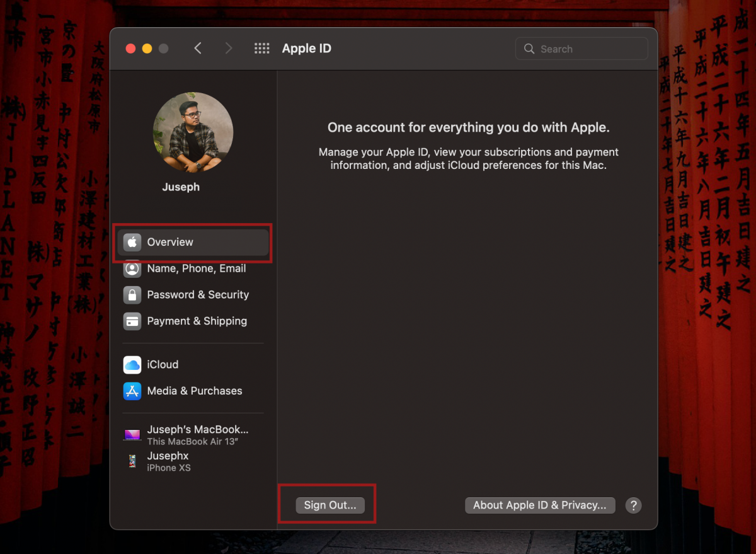Close the Apple ID window with the red button
756x554 pixels.
[131, 49]
